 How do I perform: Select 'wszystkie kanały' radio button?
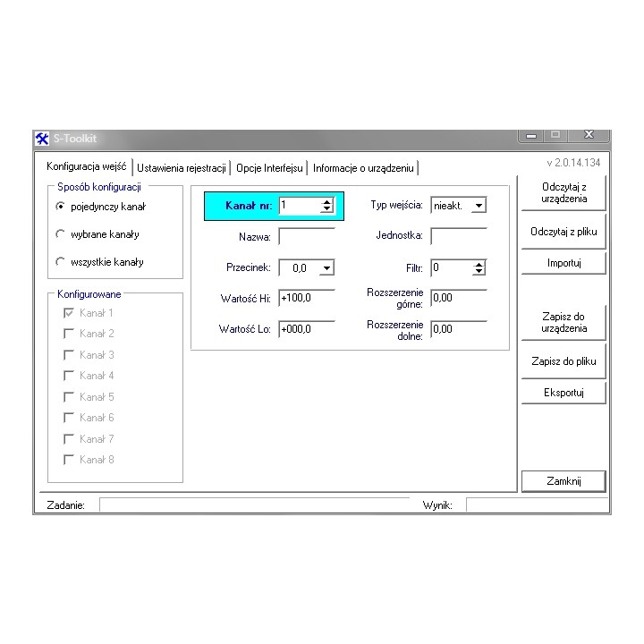tap(61, 262)
